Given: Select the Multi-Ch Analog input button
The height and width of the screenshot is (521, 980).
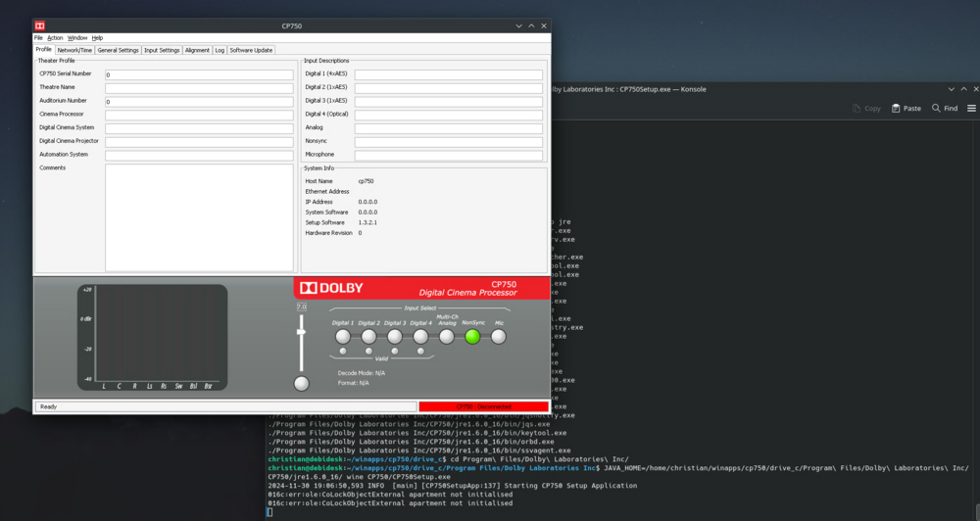Looking at the screenshot, I should click(447, 337).
